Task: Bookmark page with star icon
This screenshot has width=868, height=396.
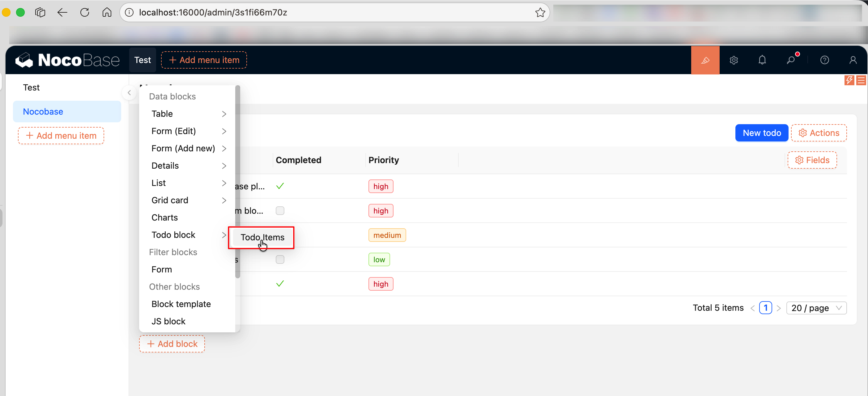Action: [540, 12]
